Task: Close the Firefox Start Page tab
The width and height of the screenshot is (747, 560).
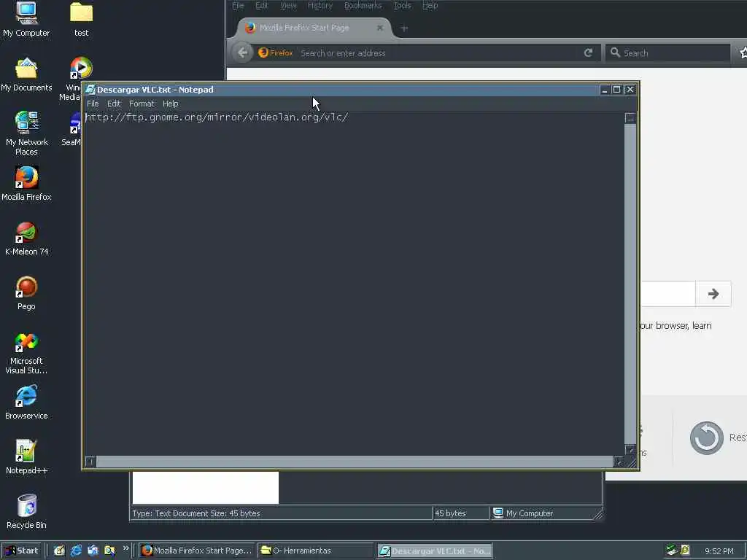Action: (379, 28)
